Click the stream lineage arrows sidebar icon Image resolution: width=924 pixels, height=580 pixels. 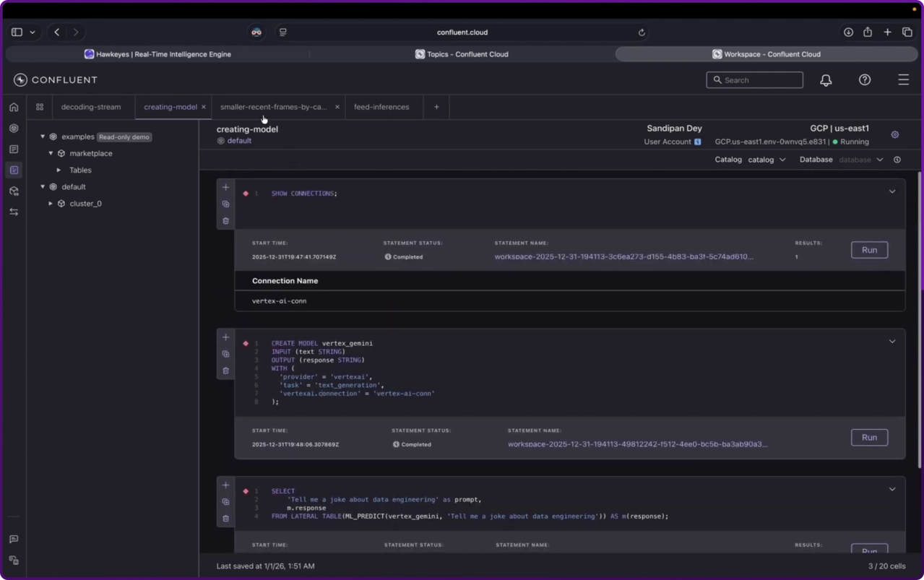[x=14, y=212]
